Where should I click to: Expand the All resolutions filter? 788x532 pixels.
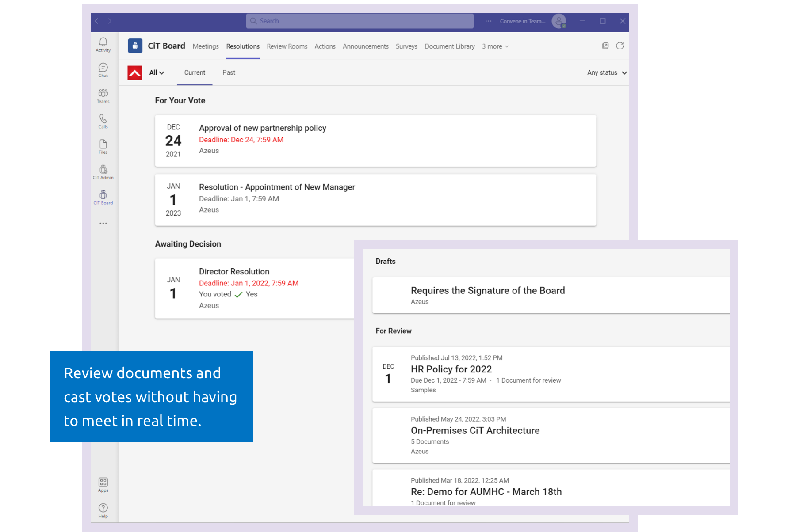(x=156, y=72)
